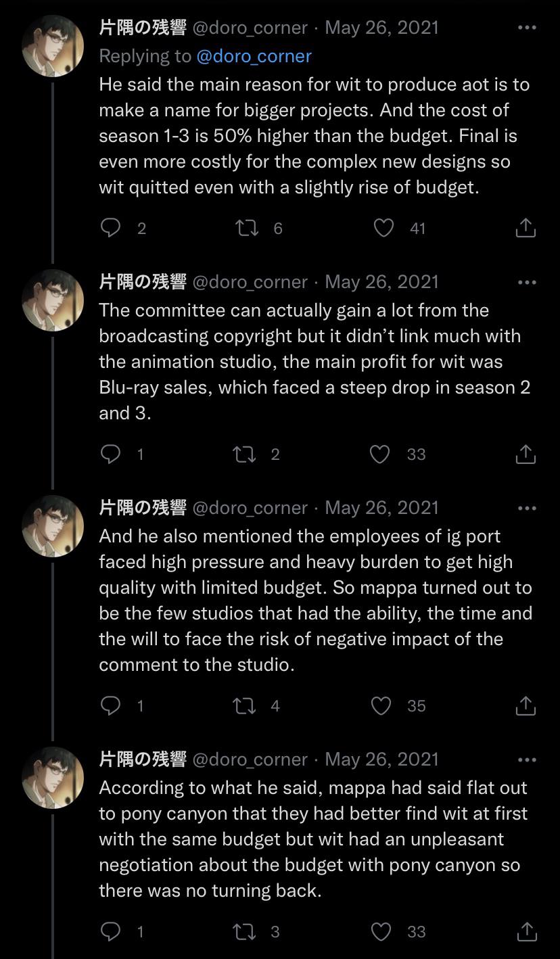Screen dimensions: 560x959
Task: Open the 片隅の残響 profile name on first tweet
Action: point(143,28)
